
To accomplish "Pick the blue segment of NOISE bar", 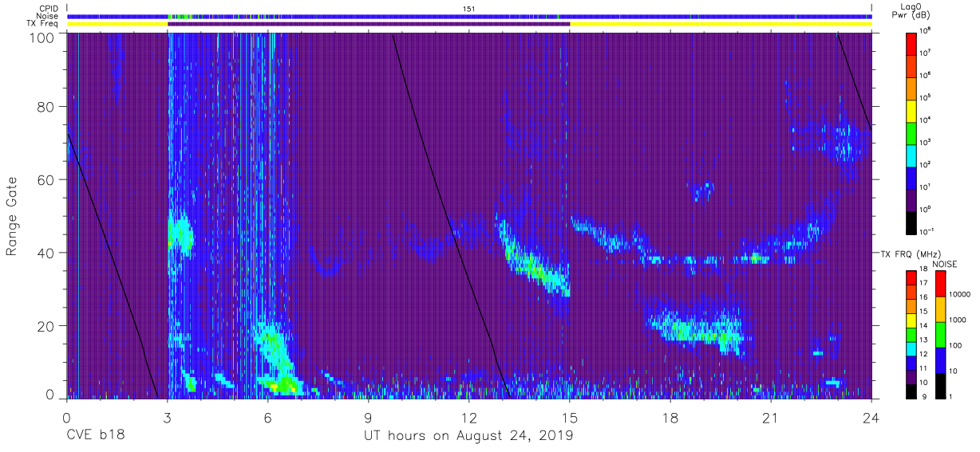I will [940, 360].
